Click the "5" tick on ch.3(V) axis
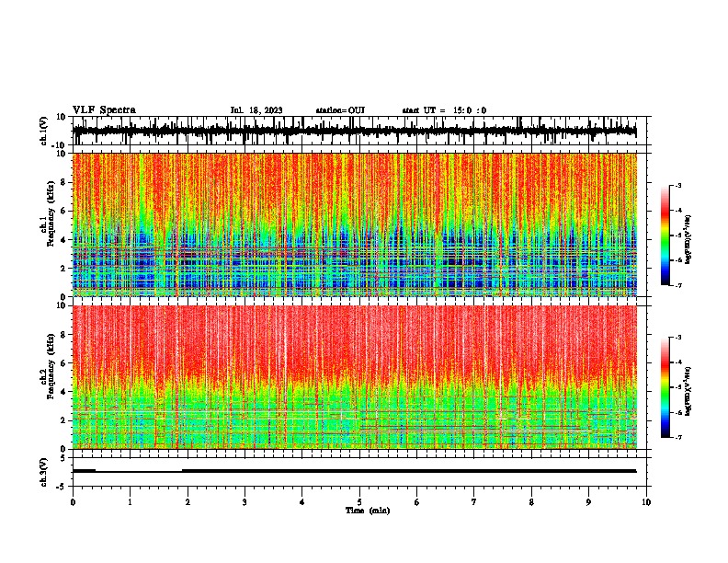 pos(64,458)
